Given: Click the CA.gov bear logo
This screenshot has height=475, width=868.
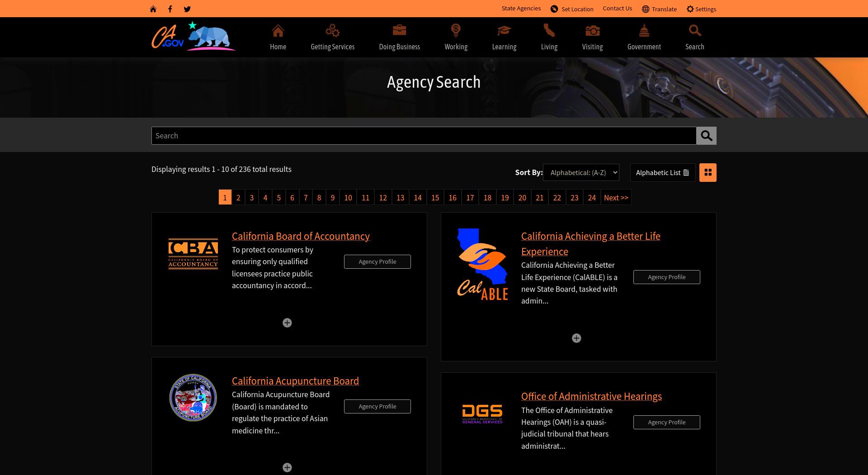Looking at the screenshot, I should 193,36.
